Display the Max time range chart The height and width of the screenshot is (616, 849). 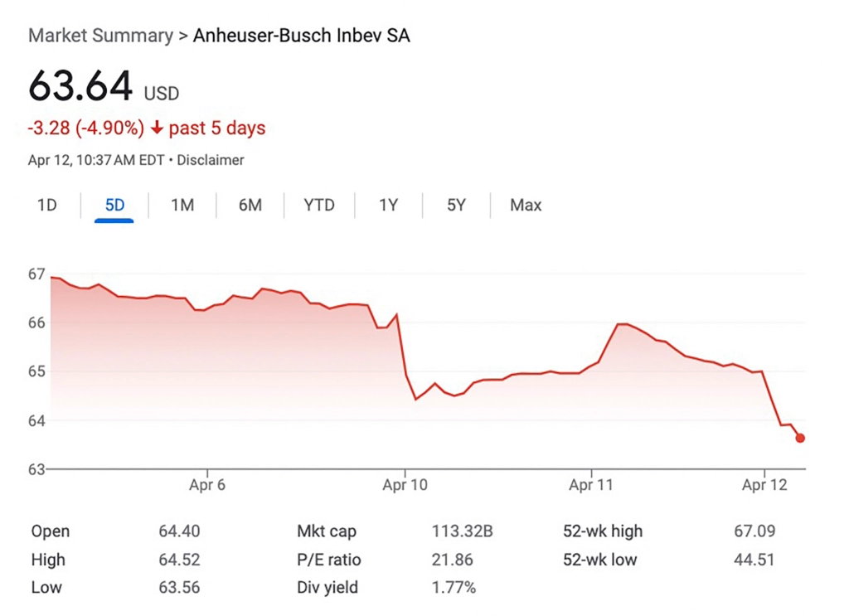coord(526,205)
